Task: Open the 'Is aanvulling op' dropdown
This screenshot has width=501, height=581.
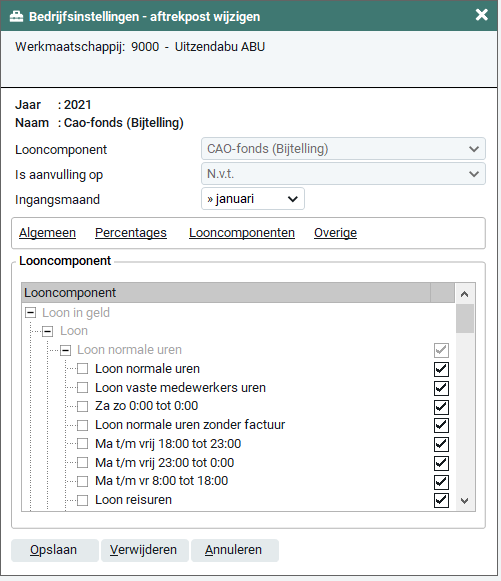Action: (x=343, y=174)
